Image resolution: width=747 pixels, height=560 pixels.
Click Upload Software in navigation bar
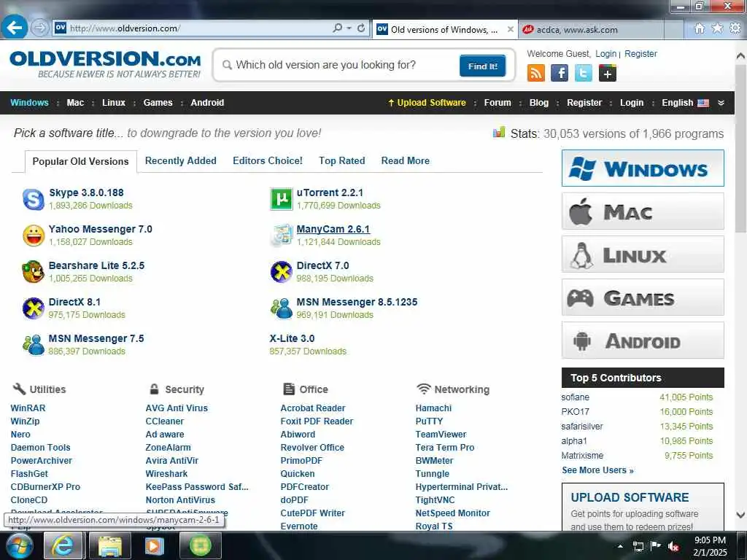(427, 103)
